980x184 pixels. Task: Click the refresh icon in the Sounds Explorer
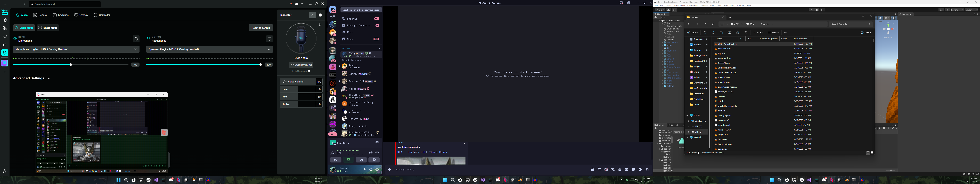coord(713,24)
